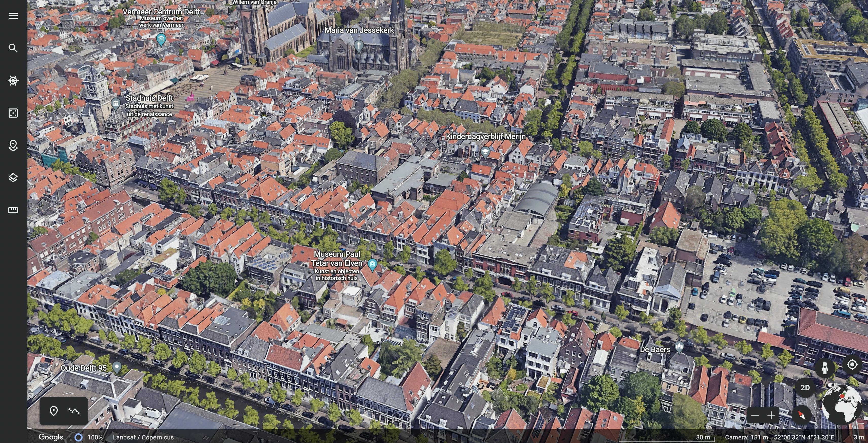The image size is (868, 443).
Task: Click the 100% loading indicator
Action: (x=88, y=437)
